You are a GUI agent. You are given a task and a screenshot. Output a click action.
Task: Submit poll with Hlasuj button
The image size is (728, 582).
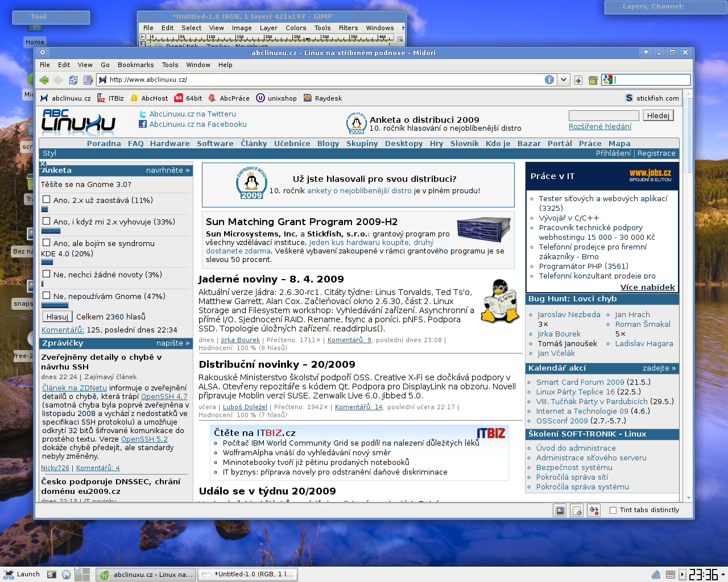coord(57,317)
